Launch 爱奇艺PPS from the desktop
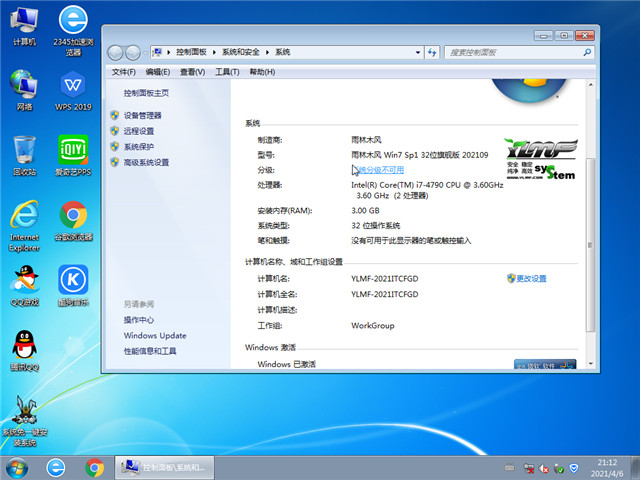Viewport: 640px width, 480px height. tap(73, 156)
